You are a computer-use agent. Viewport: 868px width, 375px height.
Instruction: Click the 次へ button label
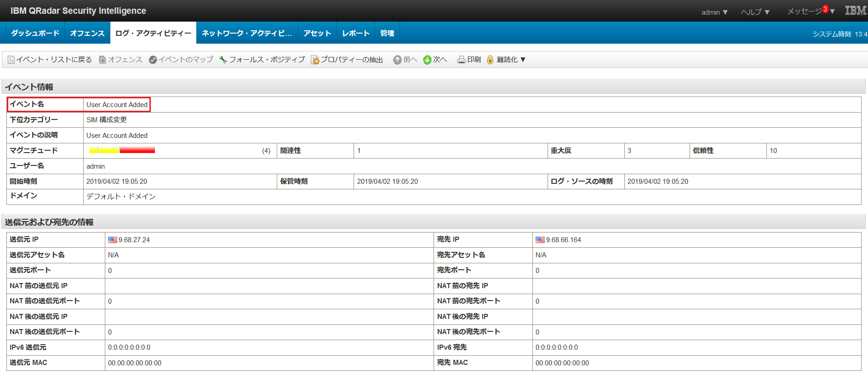pyautogui.click(x=440, y=60)
